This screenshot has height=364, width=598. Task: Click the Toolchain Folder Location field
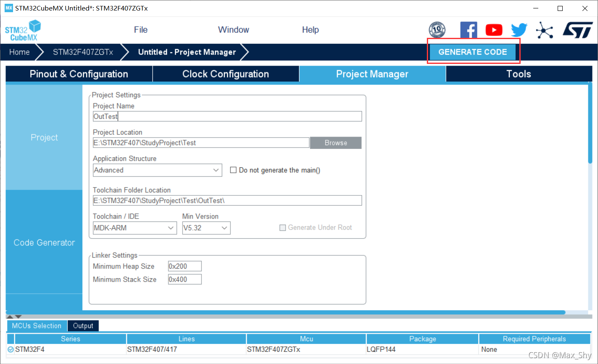tap(227, 200)
